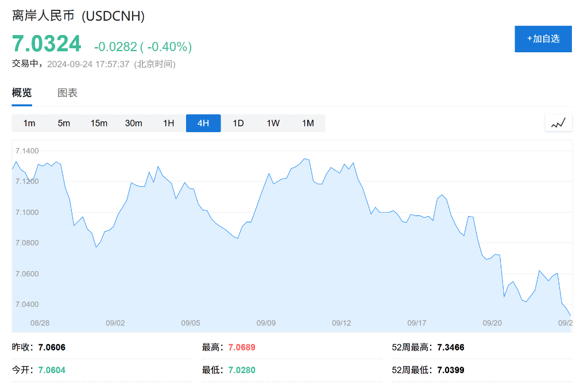This screenshot has height=385, width=588.
Task: Pick the 1W timeframe
Action: click(273, 124)
